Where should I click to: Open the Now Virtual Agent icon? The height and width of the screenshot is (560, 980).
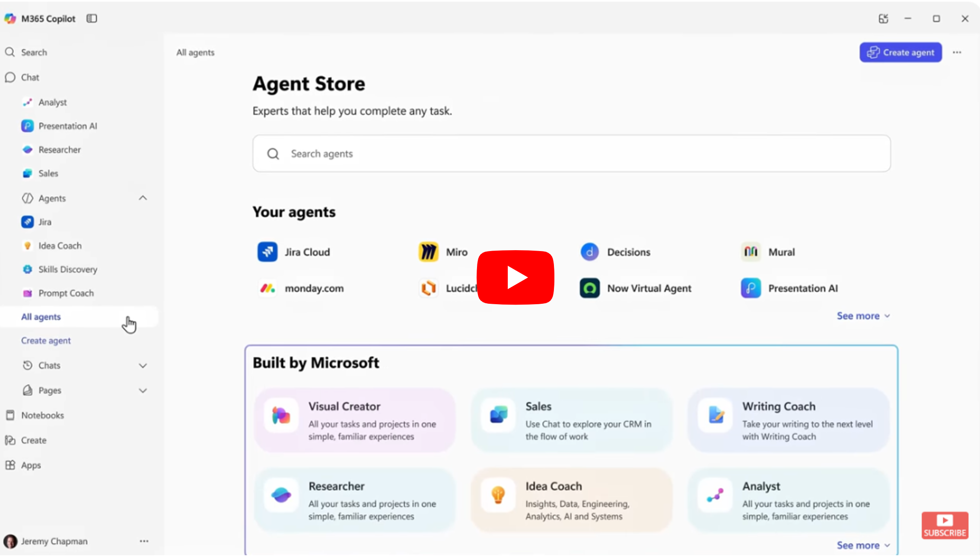[x=589, y=288]
